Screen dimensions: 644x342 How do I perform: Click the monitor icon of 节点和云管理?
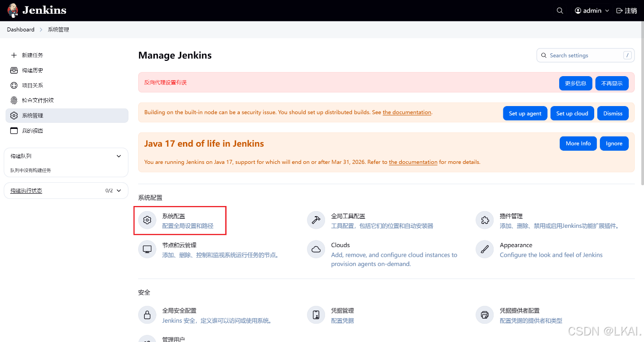tap(147, 249)
